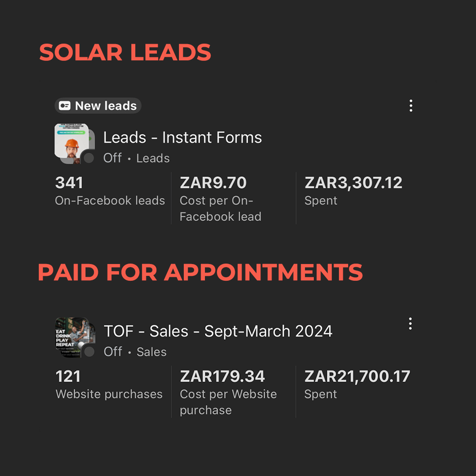Click the card icon in the New leads badge
Screen dimensions: 476x476
(65, 106)
